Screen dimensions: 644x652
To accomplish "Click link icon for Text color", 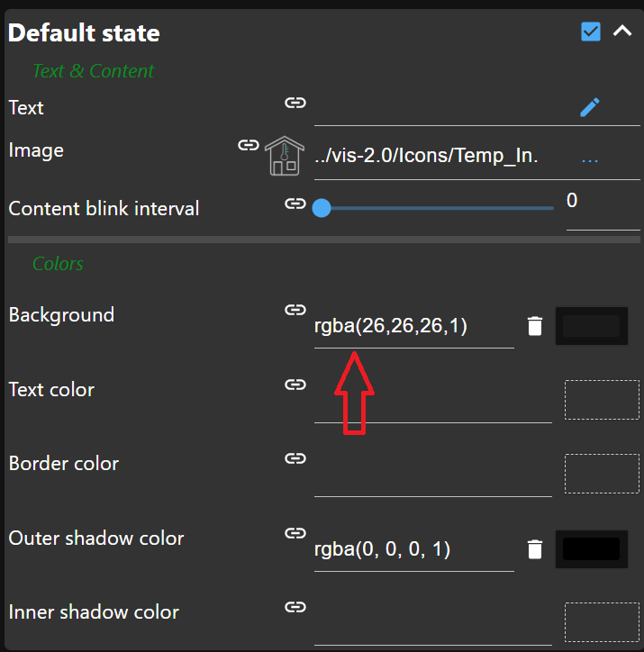I will (x=295, y=385).
